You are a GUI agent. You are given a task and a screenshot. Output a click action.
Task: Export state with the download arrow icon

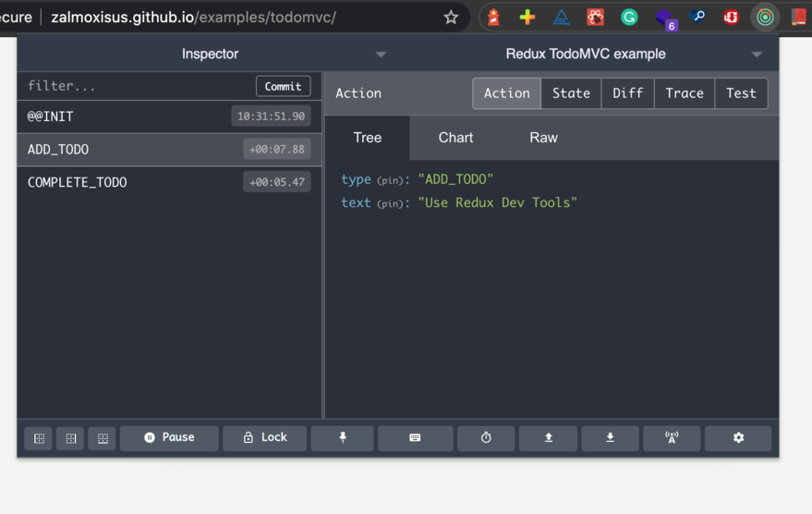point(610,438)
